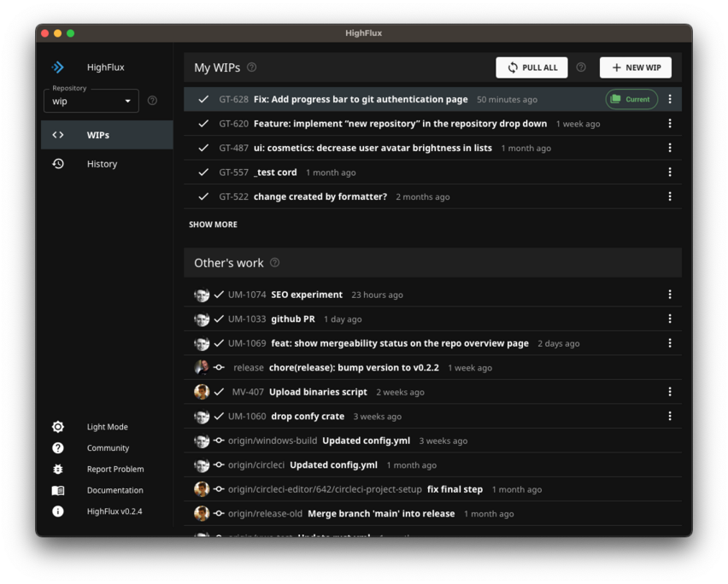The width and height of the screenshot is (728, 584).
Task: Switch to the History section
Action: (x=102, y=163)
